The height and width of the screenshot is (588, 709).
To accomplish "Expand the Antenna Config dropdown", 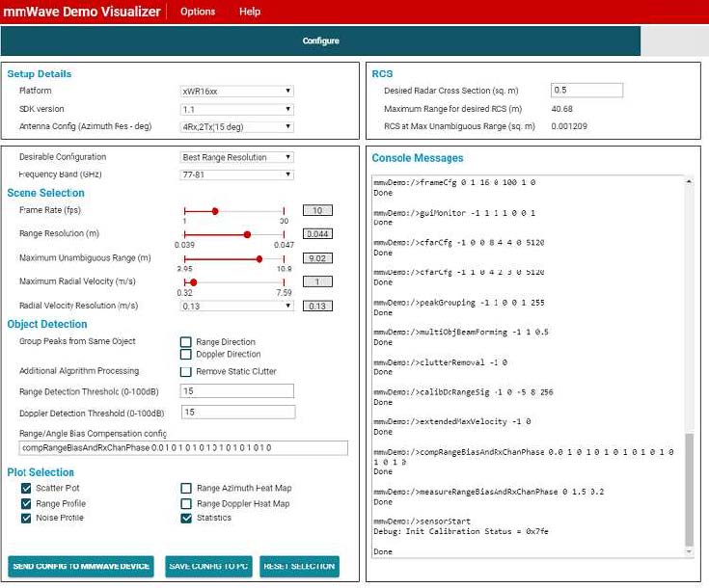I will [236, 127].
